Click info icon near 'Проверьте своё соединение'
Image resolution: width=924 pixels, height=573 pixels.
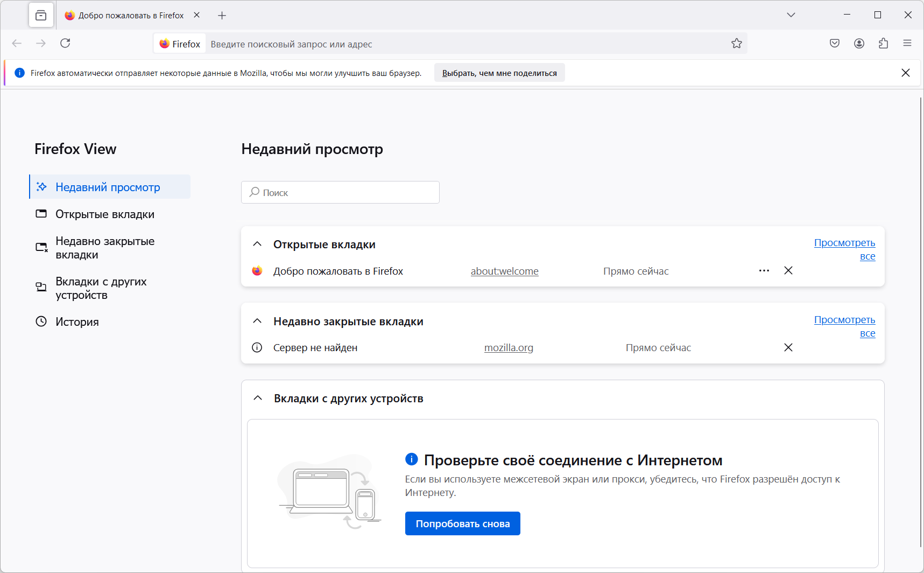tap(412, 459)
